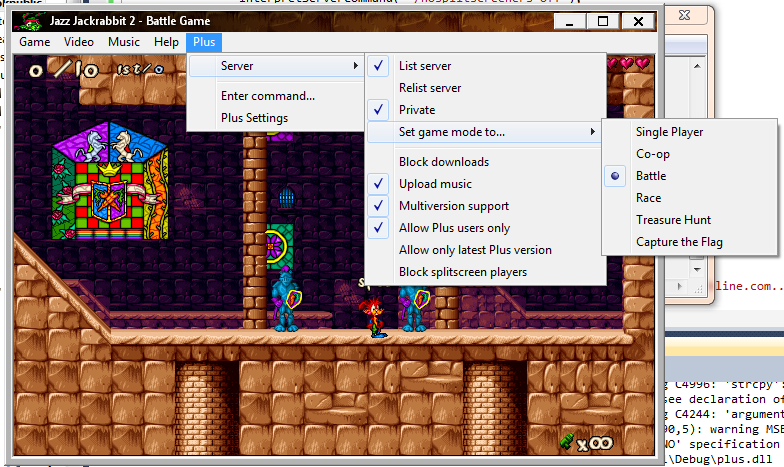Switch game mode to Treasure Hunt
Viewport: 784px width, 467px height.
click(673, 220)
